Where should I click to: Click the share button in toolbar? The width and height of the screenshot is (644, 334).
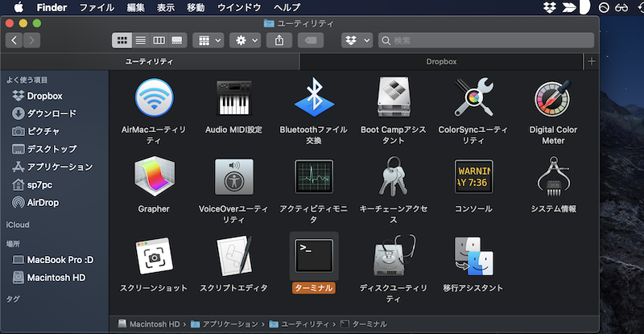pos(279,39)
